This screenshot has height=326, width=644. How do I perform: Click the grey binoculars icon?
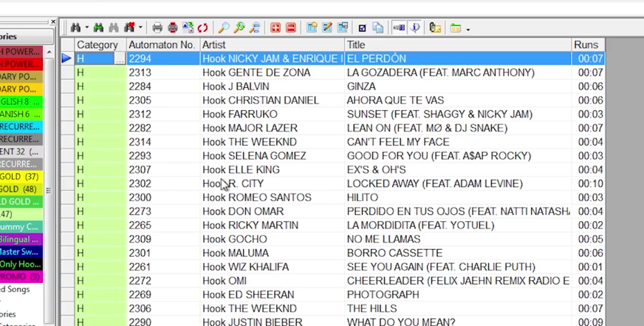pyautogui.click(x=114, y=27)
